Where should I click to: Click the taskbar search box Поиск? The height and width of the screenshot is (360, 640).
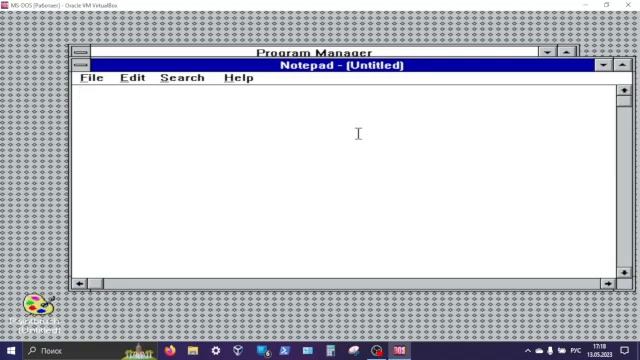coord(90,351)
